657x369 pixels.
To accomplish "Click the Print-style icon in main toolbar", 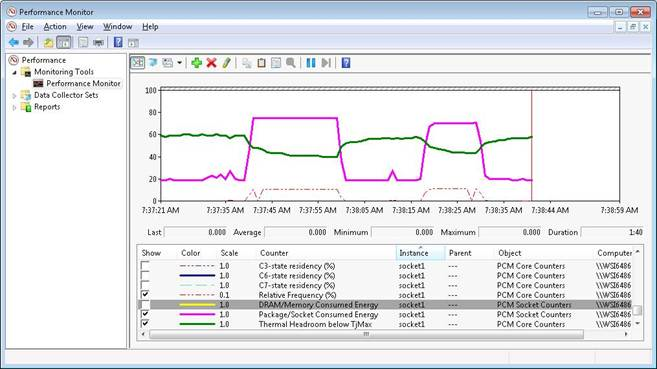I will [x=98, y=42].
